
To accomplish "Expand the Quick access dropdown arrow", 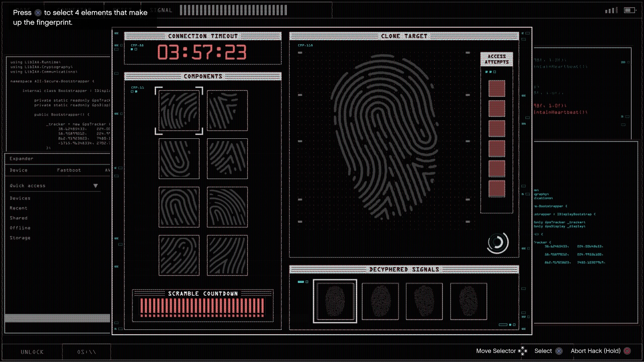I will 96,186.
